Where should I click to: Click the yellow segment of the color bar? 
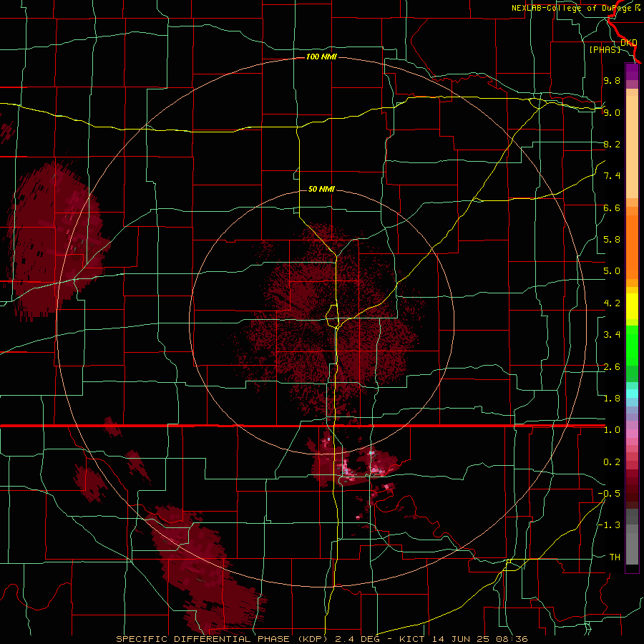(632, 306)
